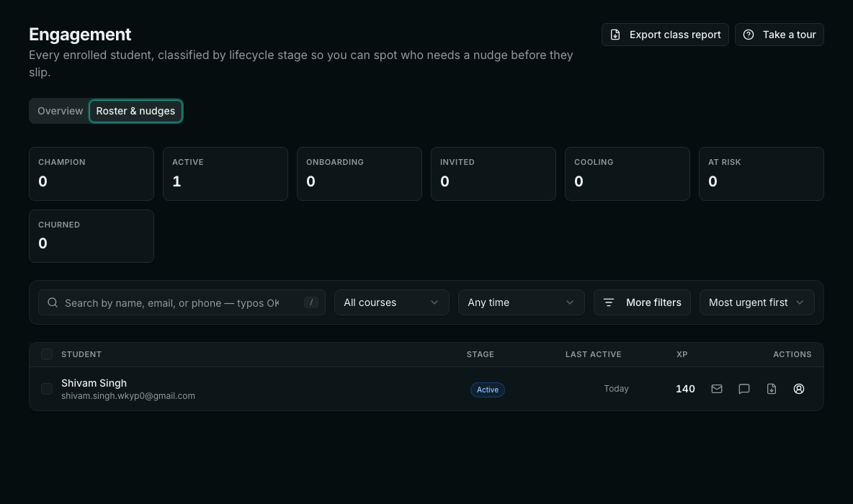Click the Active stage badge

pos(488,390)
